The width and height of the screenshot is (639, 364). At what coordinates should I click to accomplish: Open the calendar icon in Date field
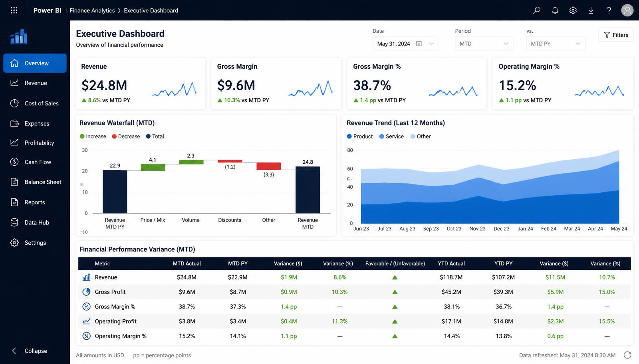pos(419,44)
